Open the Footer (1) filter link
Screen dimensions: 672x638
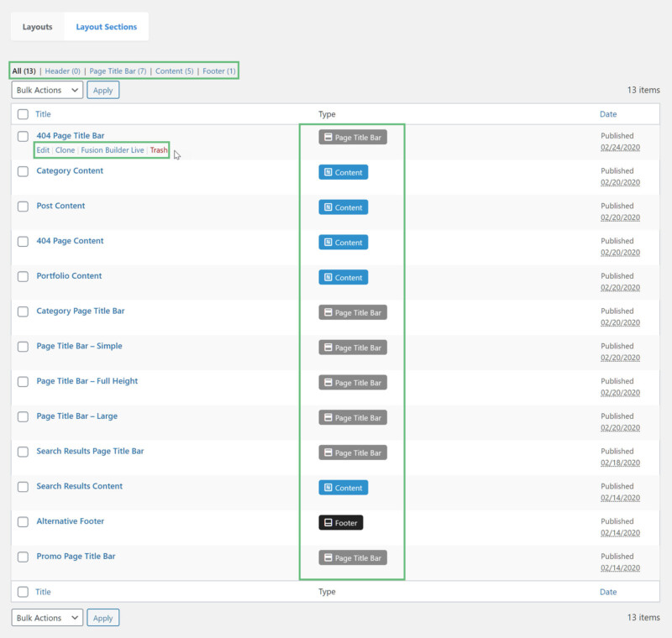tap(218, 71)
